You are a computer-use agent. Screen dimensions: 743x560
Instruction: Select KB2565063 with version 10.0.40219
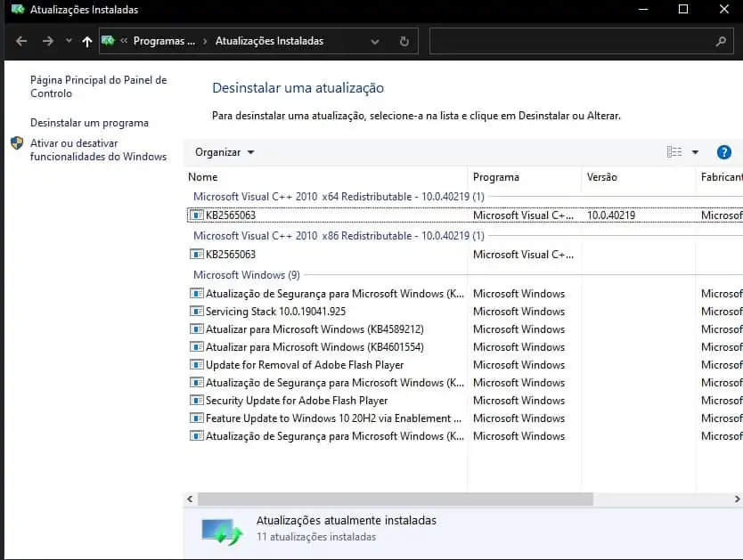coord(465,215)
